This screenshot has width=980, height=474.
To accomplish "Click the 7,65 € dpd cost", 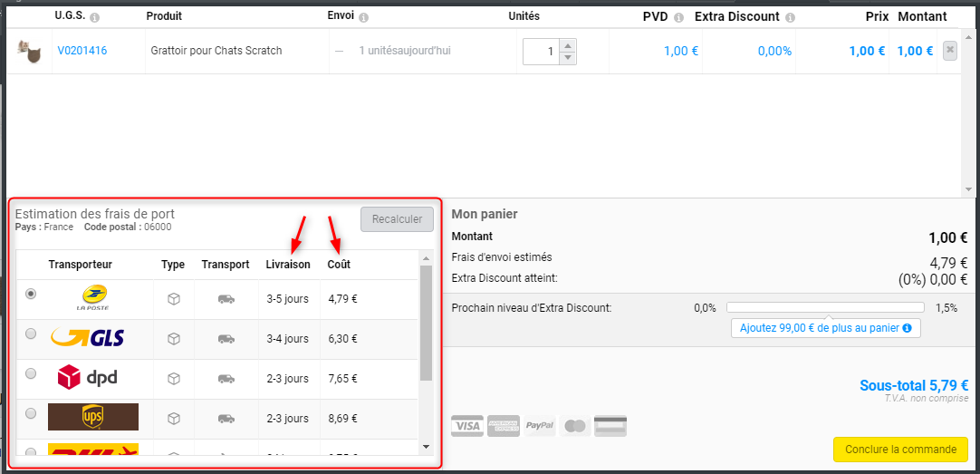I will click(342, 378).
